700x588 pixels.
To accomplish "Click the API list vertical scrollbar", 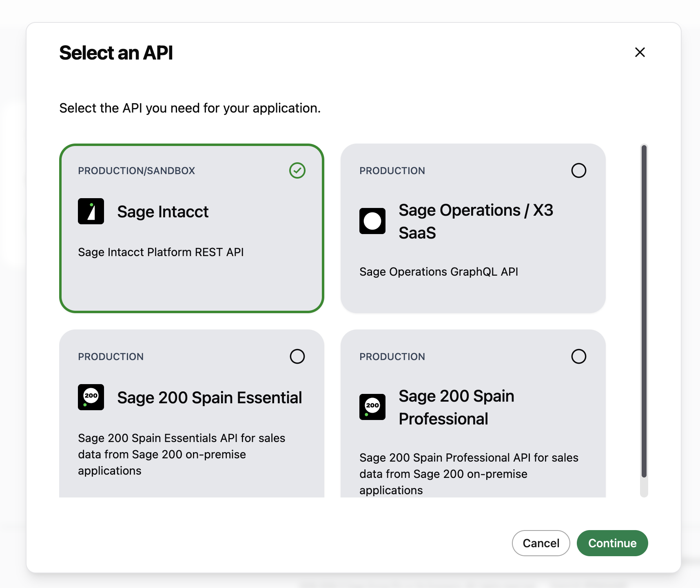I will pyautogui.click(x=644, y=312).
